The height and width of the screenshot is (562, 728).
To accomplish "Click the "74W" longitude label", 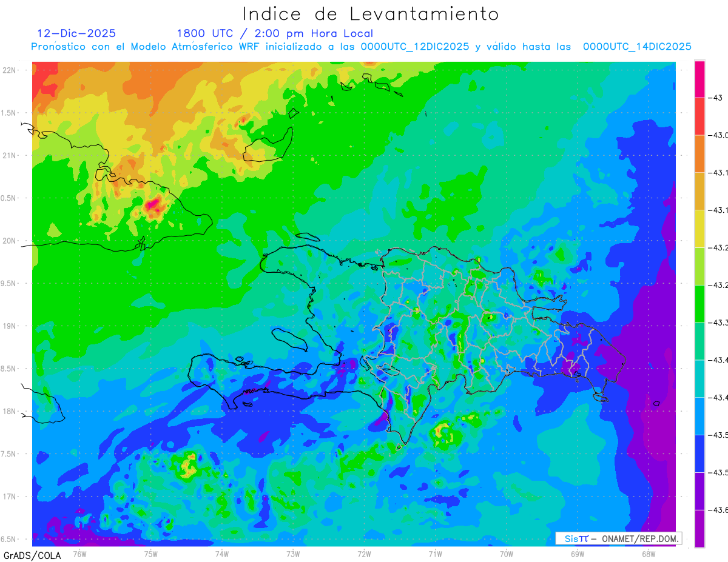I will coord(222,554).
